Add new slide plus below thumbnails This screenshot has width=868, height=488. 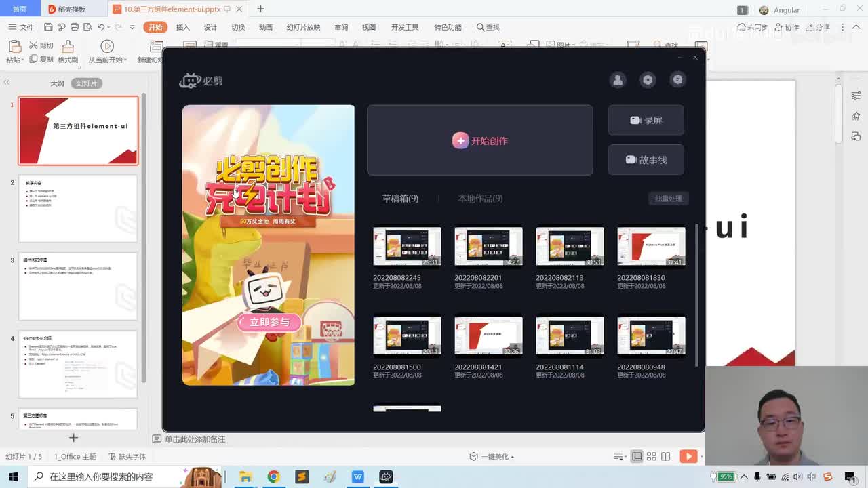73,438
